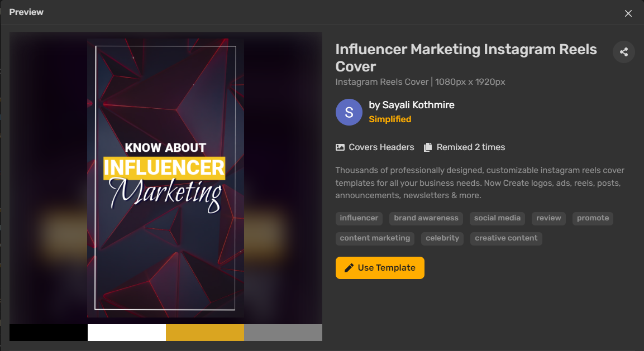
Task: Click the Preview dialog title
Action: 26,12
